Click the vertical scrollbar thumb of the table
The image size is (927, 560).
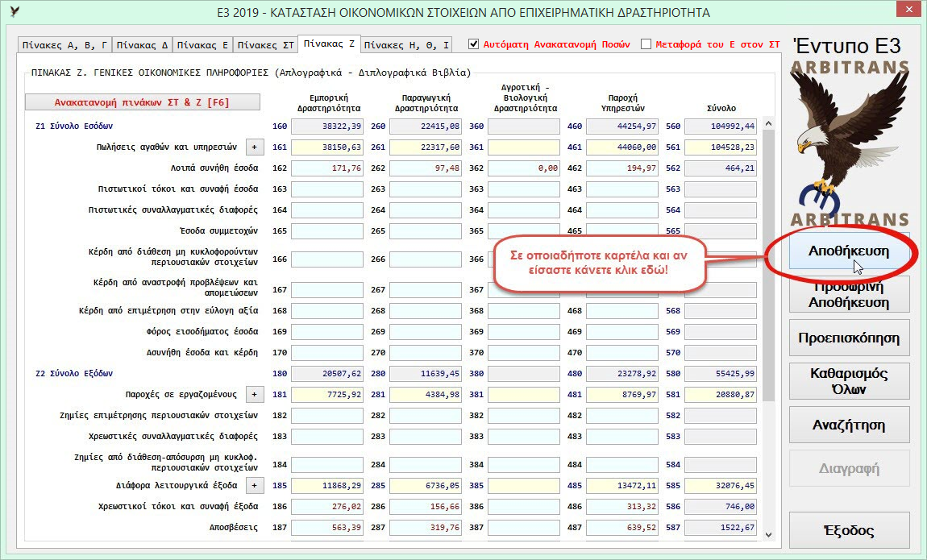pos(768,266)
